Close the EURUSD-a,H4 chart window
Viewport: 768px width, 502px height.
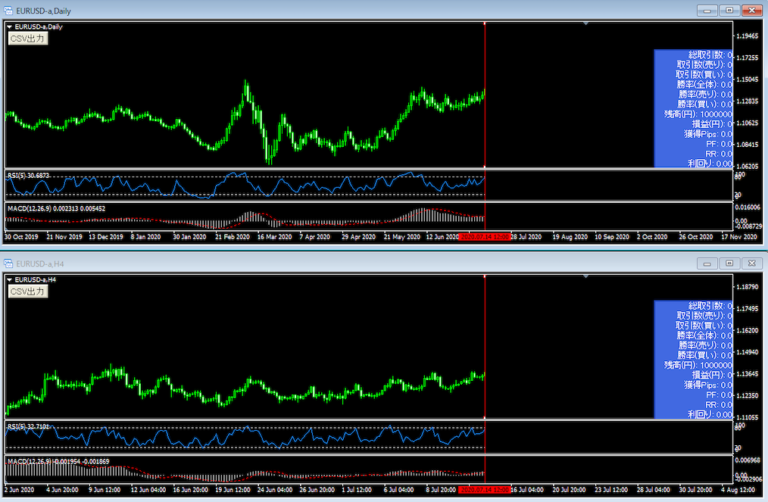pyautogui.click(x=753, y=262)
